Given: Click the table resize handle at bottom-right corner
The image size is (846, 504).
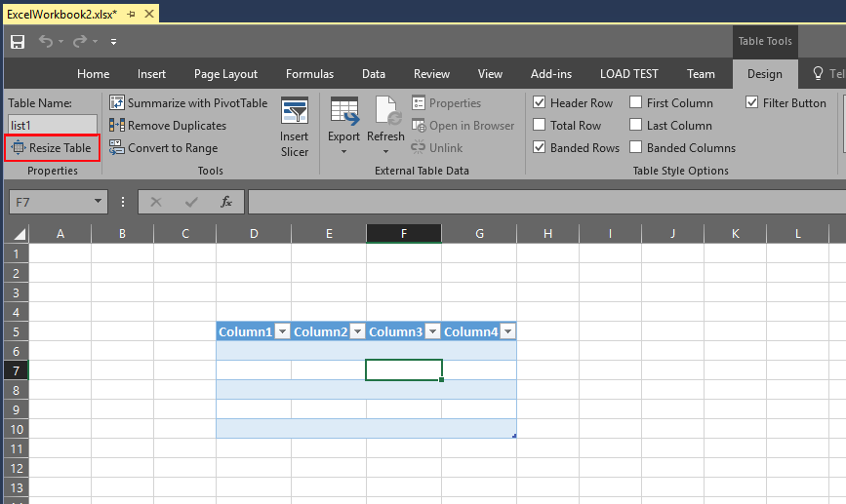Looking at the screenshot, I should (x=514, y=436).
